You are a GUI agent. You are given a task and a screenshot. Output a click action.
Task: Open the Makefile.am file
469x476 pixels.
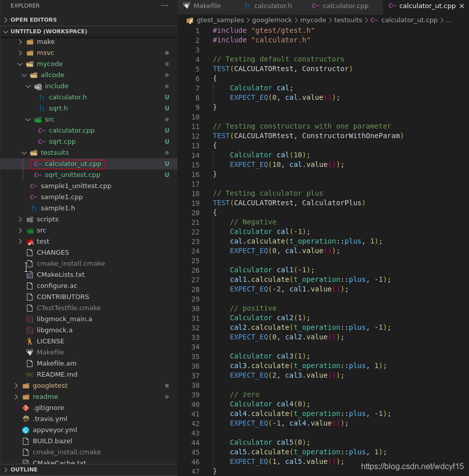56,364
